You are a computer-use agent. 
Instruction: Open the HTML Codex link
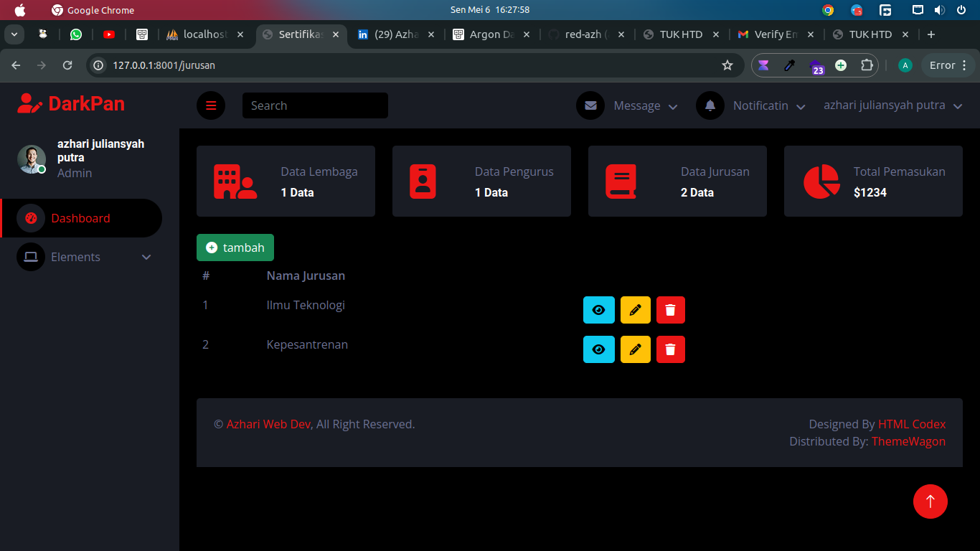pyautogui.click(x=912, y=424)
